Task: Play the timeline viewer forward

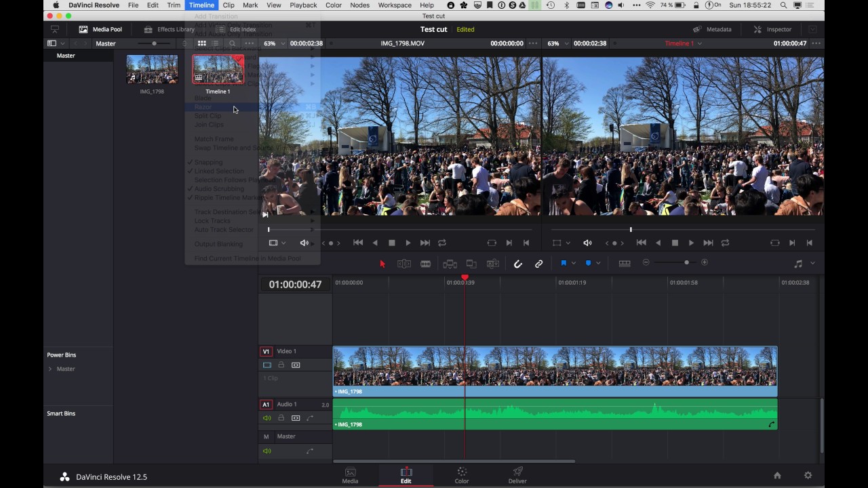Action: (x=691, y=243)
